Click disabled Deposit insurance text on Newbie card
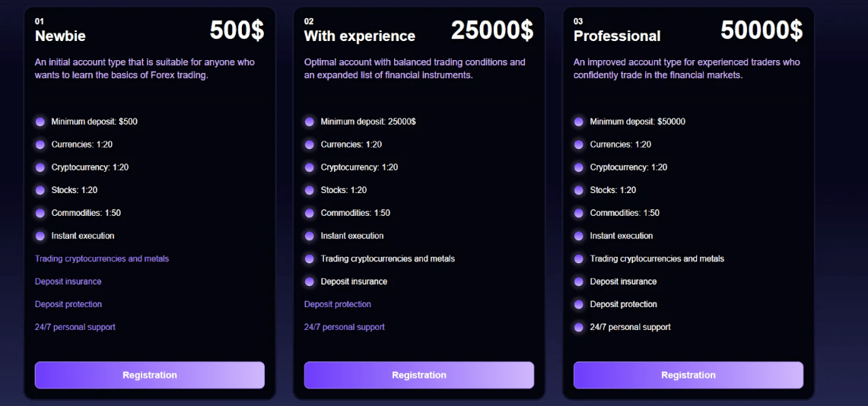Screen dimensions: 868x406 tap(68, 281)
